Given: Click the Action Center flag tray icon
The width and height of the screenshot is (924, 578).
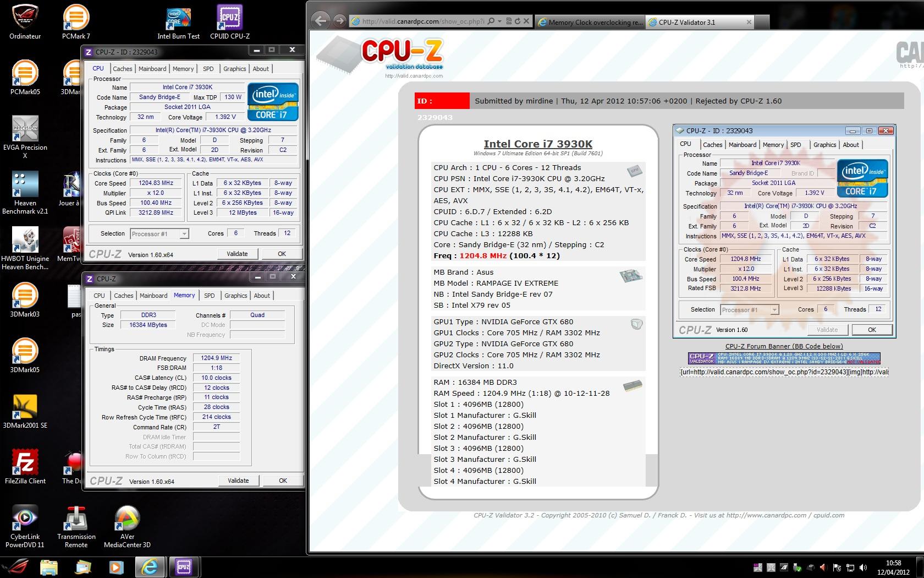Looking at the screenshot, I should point(837,568).
